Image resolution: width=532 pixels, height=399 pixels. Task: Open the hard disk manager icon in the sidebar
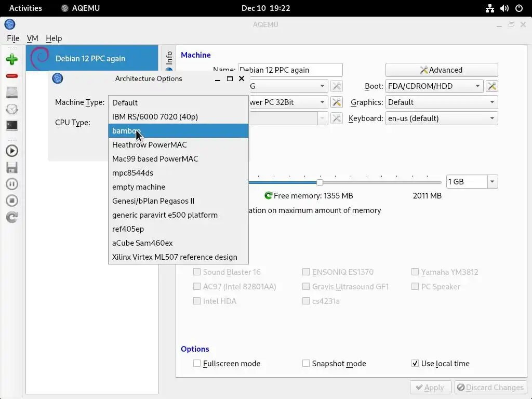click(12, 92)
